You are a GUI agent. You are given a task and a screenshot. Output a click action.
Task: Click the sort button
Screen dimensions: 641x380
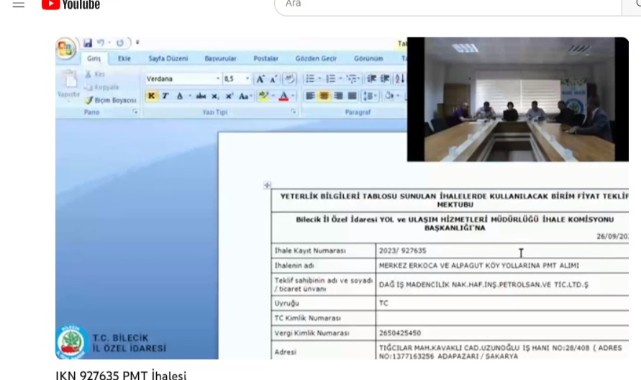(400, 78)
